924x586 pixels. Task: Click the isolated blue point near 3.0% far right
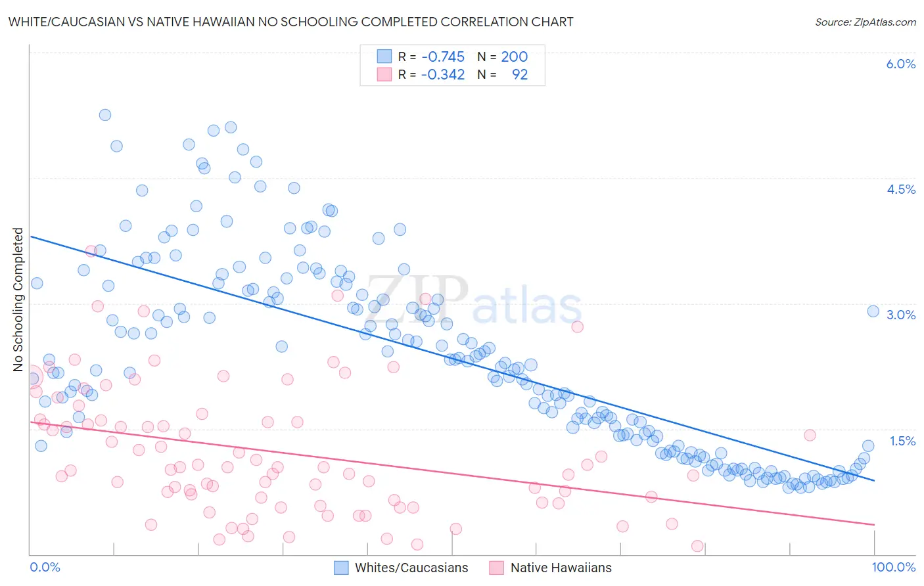tap(873, 311)
